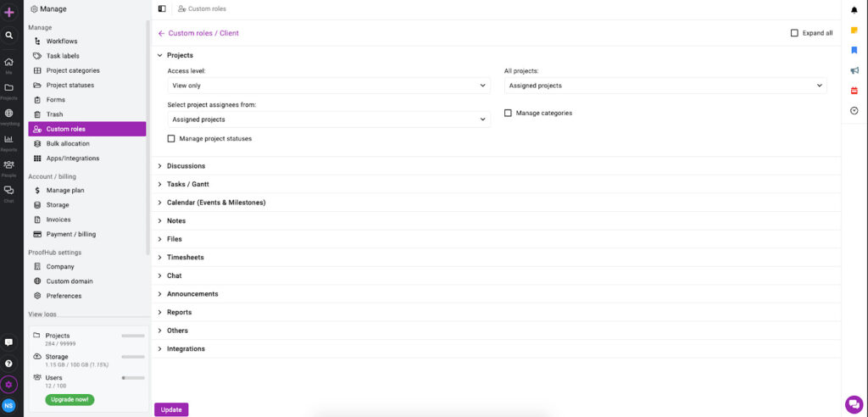Expand the Integrations section
Viewport: 868px width, 417px height.
coord(159,349)
